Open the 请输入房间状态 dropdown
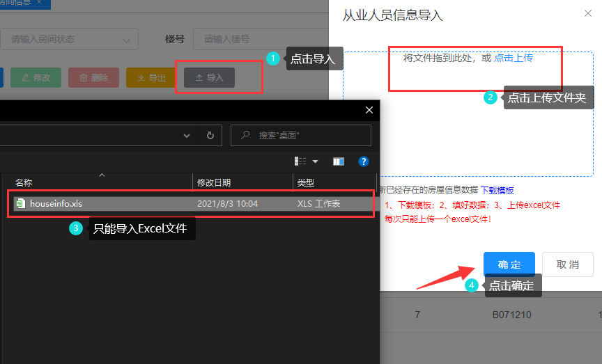Screen dimensions: 602x364 (69, 39)
